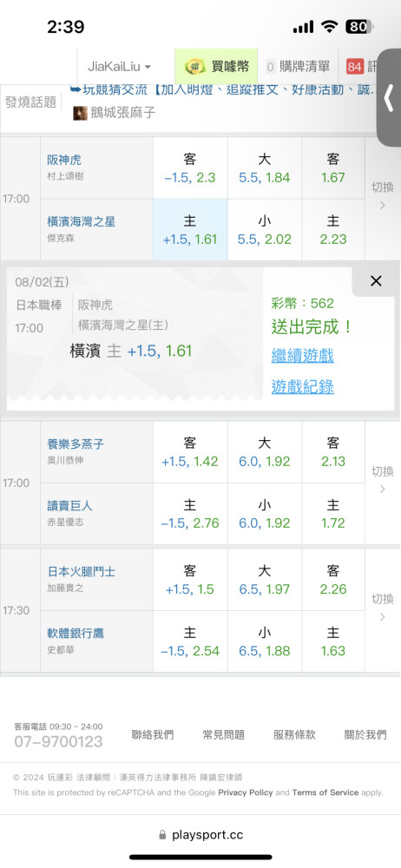401x868 pixels.
Task: Open 日本火腿鬥士 team link
Action: [x=82, y=572]
